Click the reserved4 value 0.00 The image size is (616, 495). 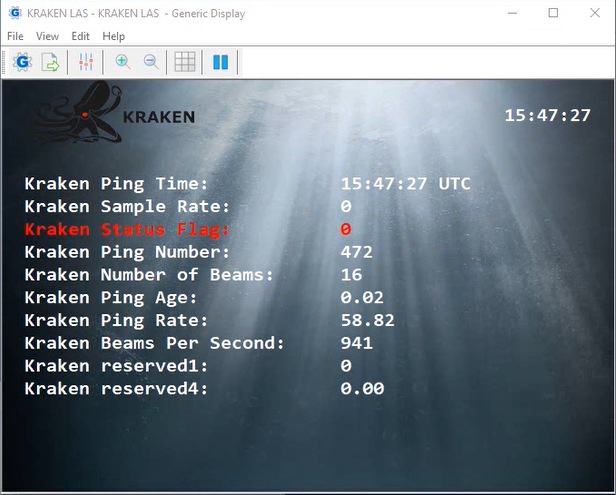tap(362, 389)
